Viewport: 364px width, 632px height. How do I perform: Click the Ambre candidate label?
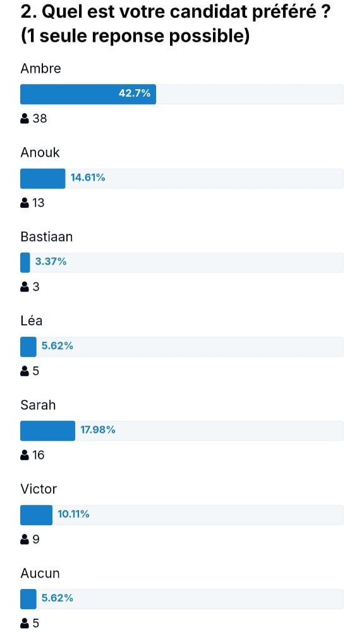click(x=40, y=68)
